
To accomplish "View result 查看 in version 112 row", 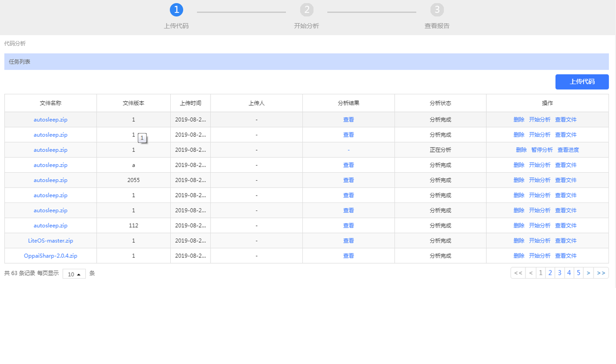I will point(349,225).
